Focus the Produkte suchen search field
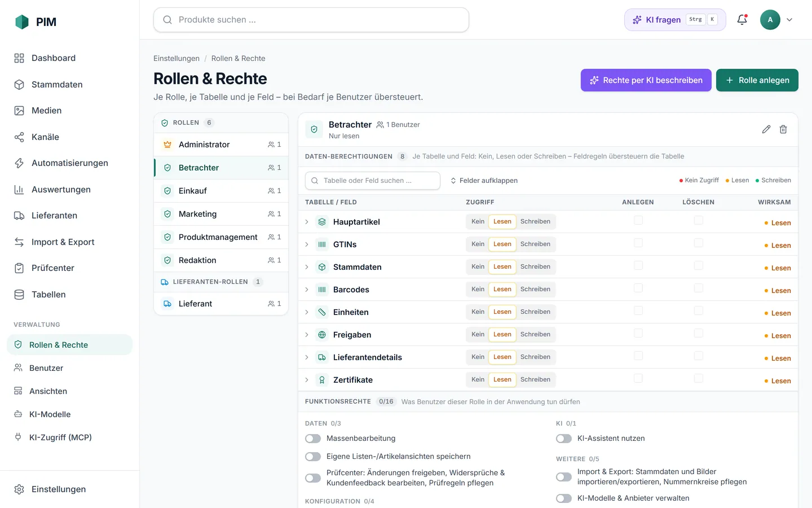The width and height of the screenshot is (812, 508). (311, 20)
